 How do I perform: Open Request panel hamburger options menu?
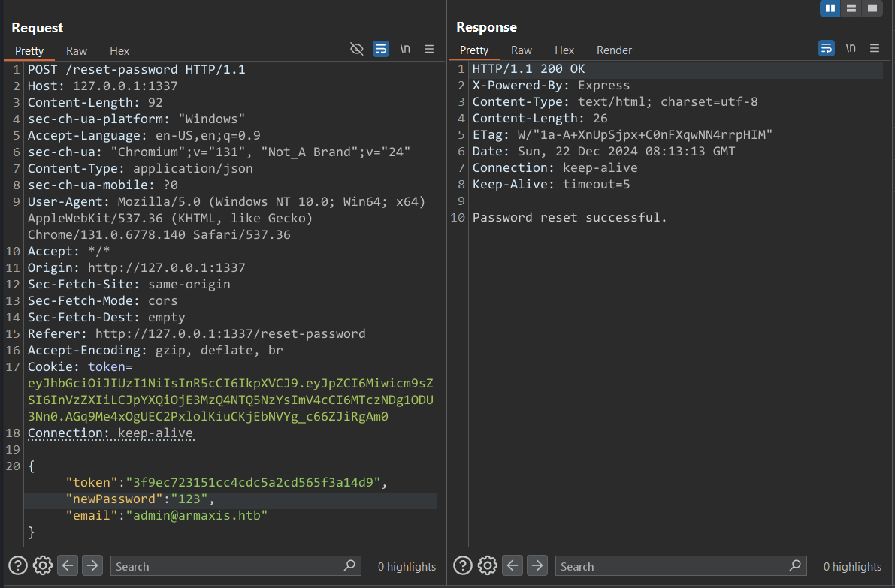(x=429, y=49)
